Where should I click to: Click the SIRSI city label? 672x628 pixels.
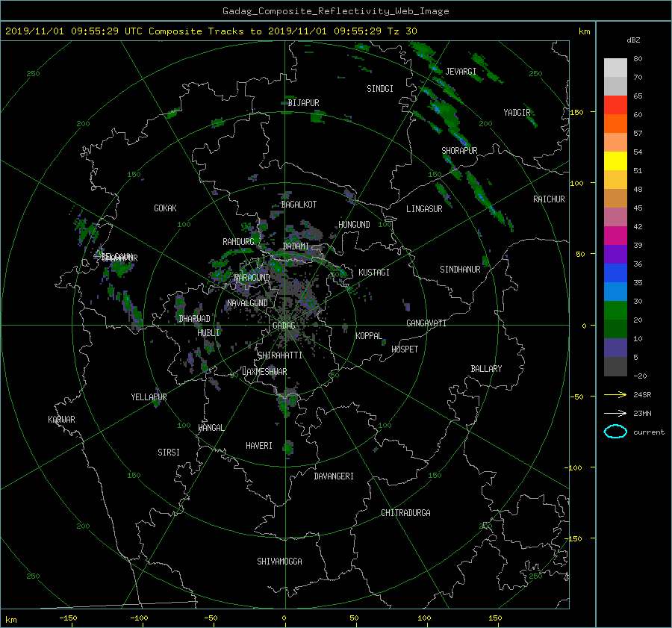169,453
